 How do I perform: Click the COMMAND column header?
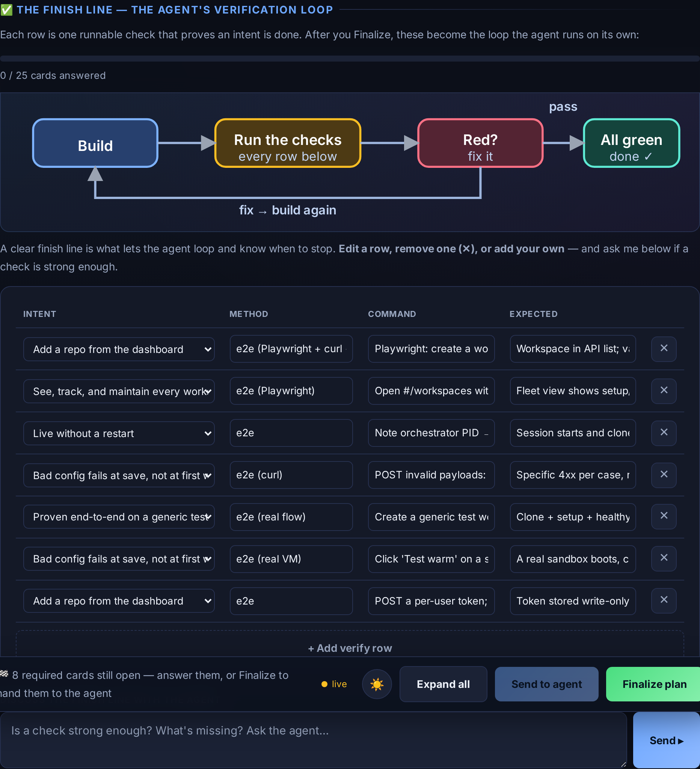point(392,314)
